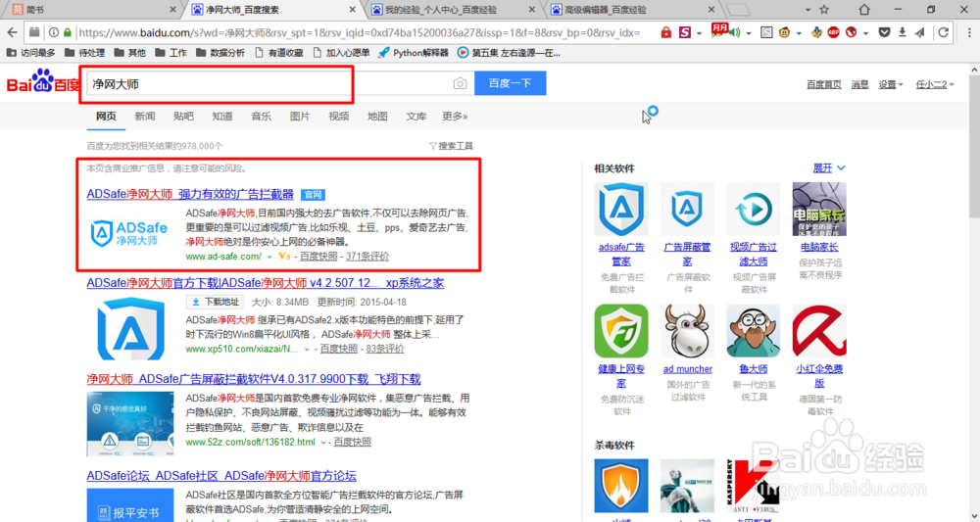The width and height of the screenshot is (980, 522).
Task: Expand the speaker extension dropdown arrow
Action: click(x=748, y=33)
